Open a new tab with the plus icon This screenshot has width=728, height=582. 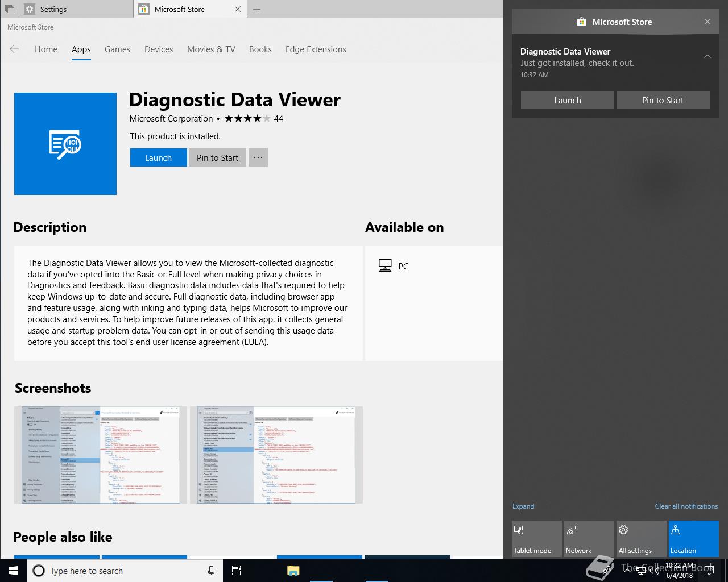pos(257,9)
